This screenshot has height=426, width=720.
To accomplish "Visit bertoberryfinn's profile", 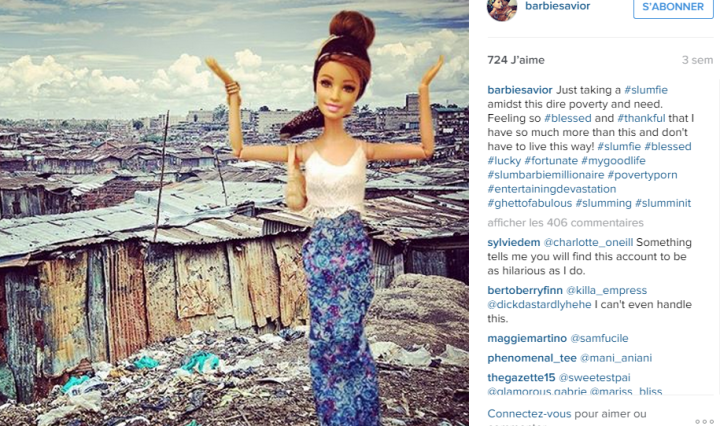I will point(525,291).
